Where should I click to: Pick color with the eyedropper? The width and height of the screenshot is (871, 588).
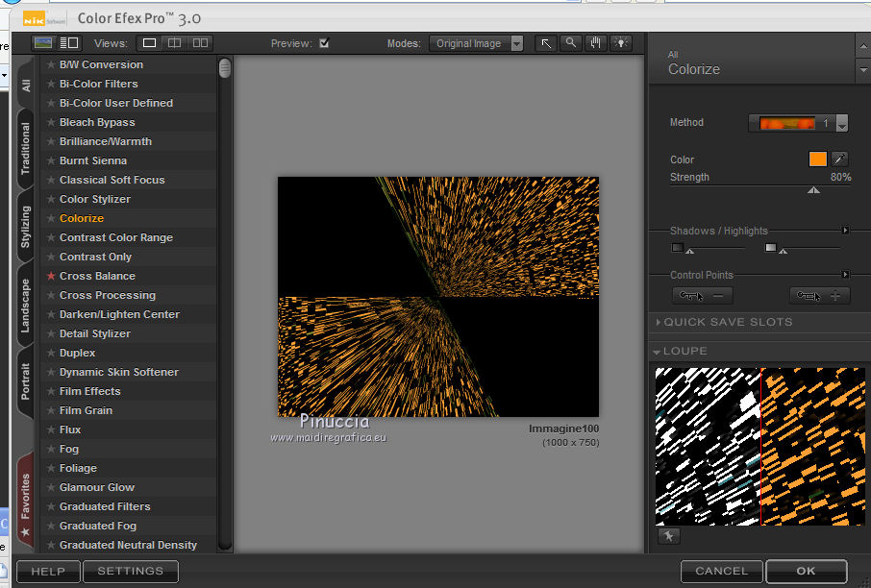click(x=839, y=159)
